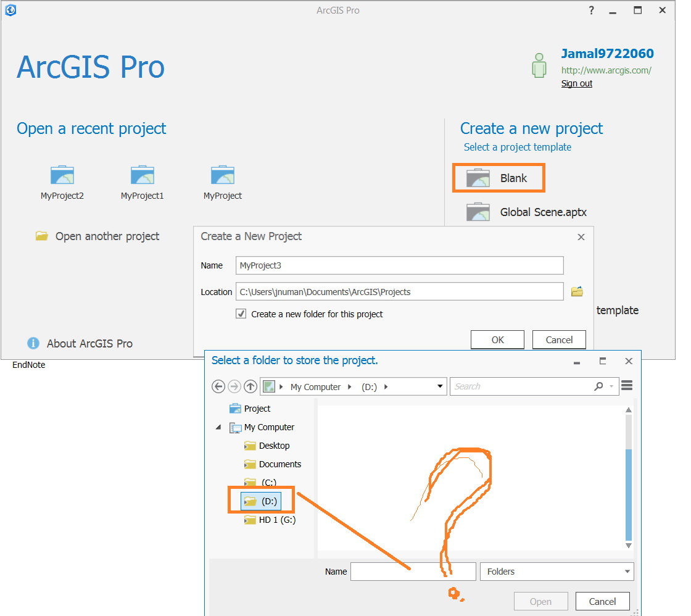Click the Sign out link

[x=576, y=83]
